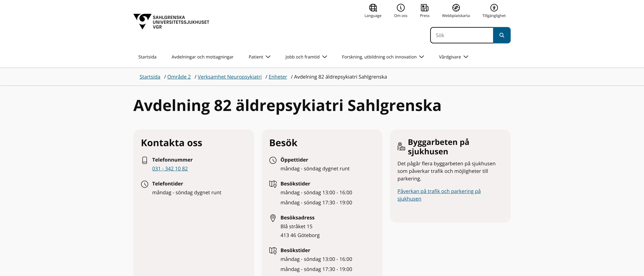Open Avdelningar och mottagningar menu item
The width and height of the screenshot is (644, 276).
(x=203, y=57)
